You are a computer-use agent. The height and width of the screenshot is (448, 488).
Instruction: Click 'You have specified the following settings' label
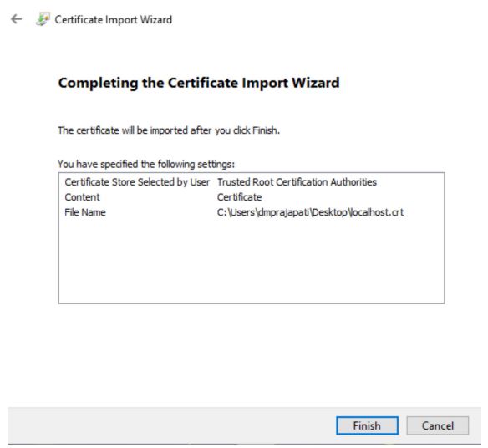[x=146, y=164]
